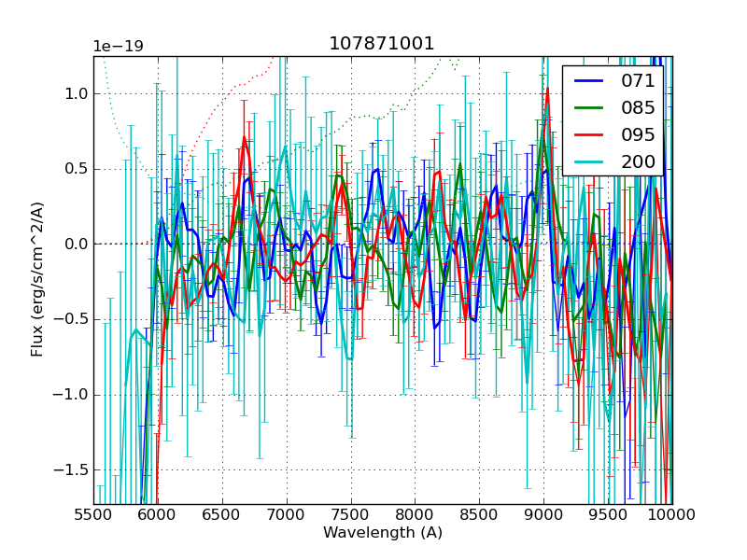Image resolution: width=747 pixels, height=560 pixels.
Task: Select the 071 legend label
Action: (x=639, y=81)
